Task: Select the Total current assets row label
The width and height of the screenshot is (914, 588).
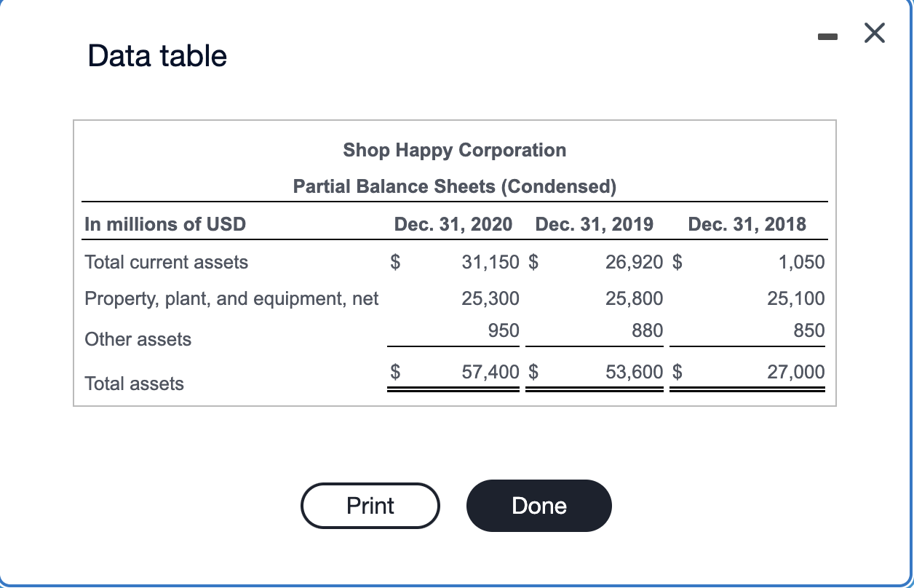Action: (166, 262)
